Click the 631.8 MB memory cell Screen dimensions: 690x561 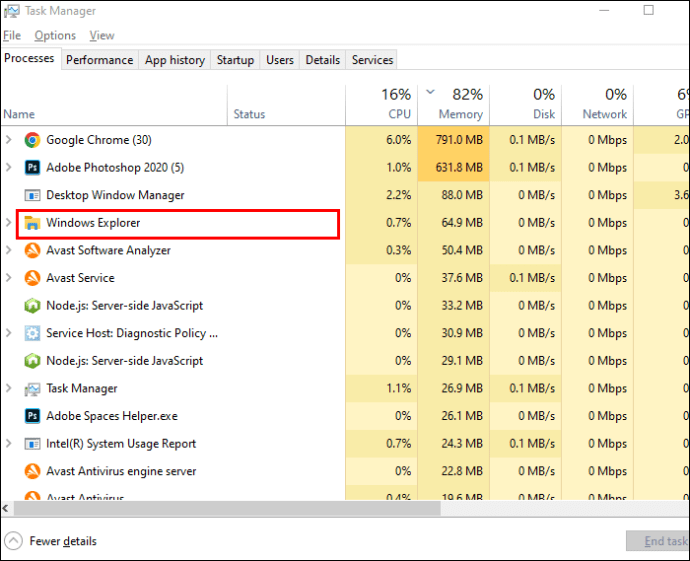(453, 167)
